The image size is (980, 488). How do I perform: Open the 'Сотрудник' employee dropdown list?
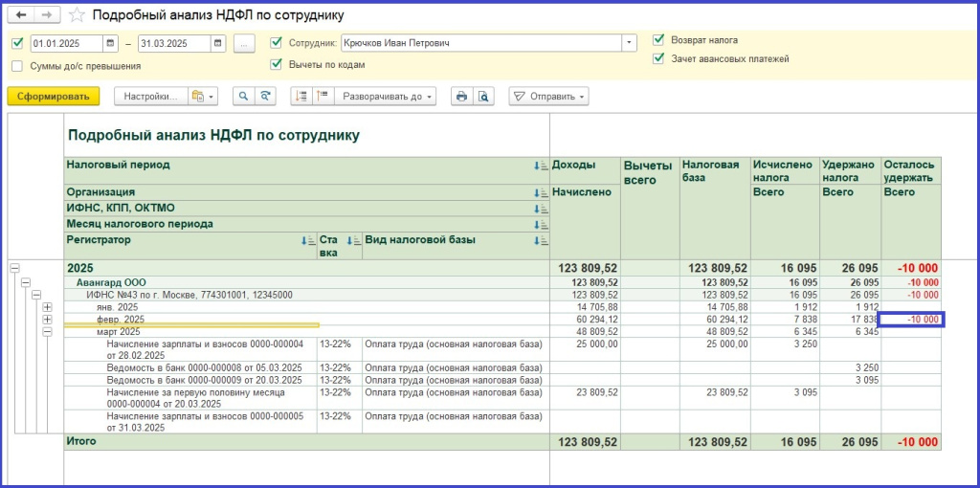(629, 43)
